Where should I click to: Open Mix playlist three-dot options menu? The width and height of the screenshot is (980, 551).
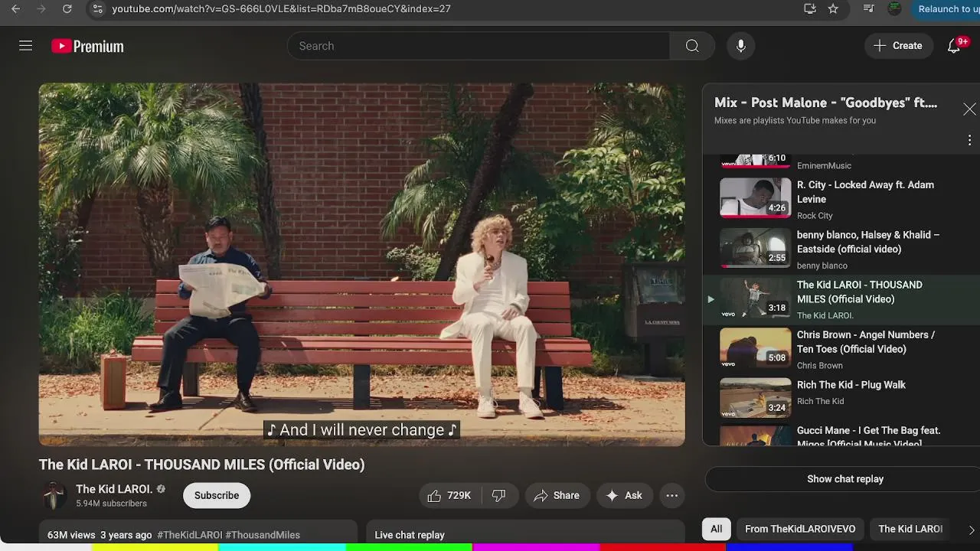coord(969,140)
